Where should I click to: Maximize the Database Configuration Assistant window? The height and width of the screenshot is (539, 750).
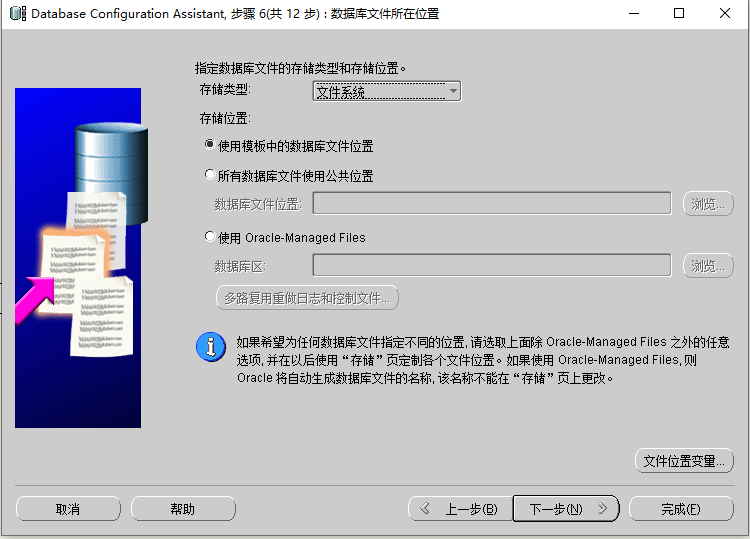(x=679, y=13)
